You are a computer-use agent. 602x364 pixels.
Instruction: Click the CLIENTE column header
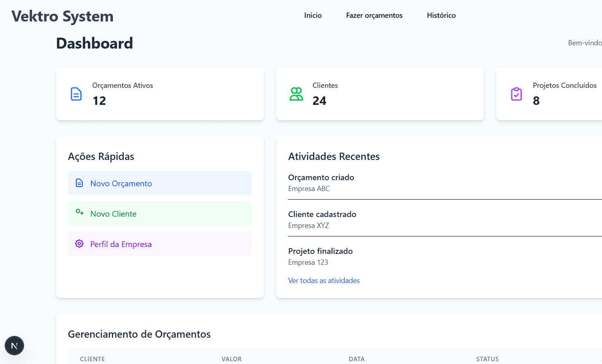92,359
